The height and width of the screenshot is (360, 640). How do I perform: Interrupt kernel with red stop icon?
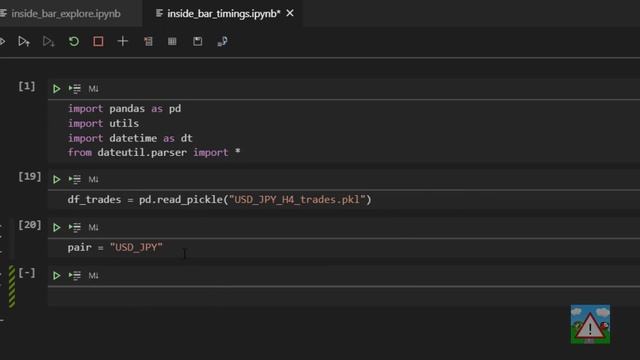pos(98,41)
